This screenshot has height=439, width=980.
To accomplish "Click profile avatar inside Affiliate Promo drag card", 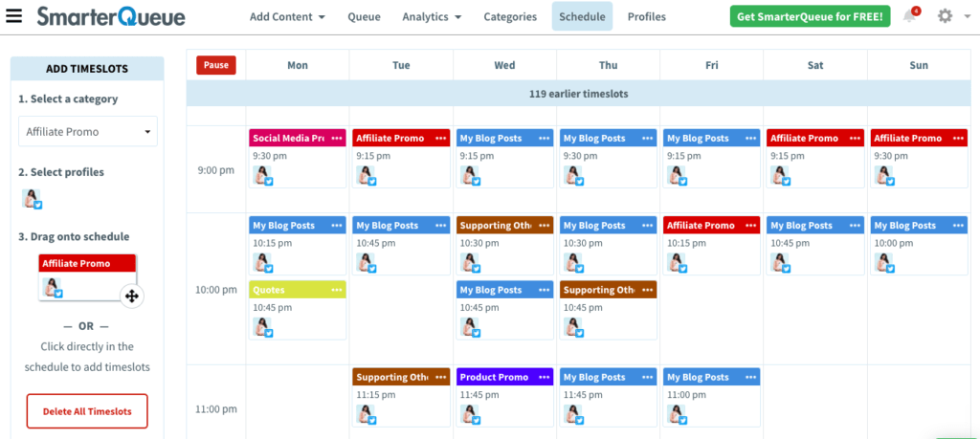I will point(53,288).
